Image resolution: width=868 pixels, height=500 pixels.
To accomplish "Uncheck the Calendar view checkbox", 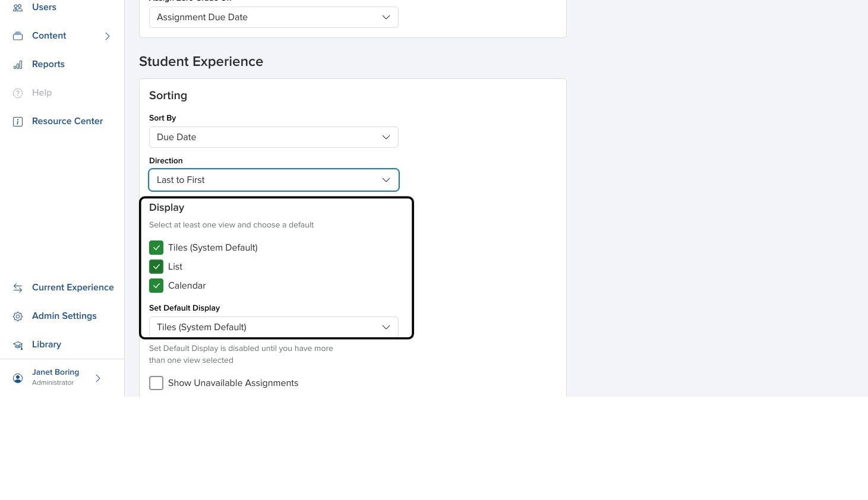I will click(156, 286).
